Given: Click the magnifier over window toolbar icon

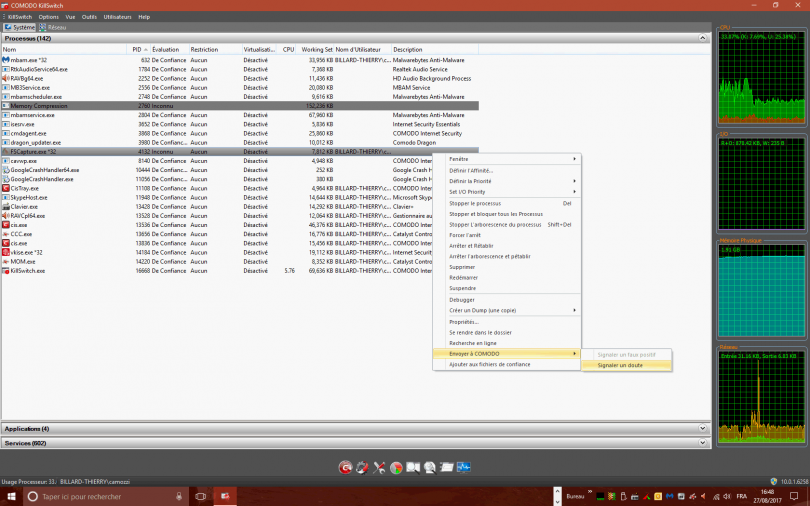Looking at the screenshot, I should (x=413, y=467).
